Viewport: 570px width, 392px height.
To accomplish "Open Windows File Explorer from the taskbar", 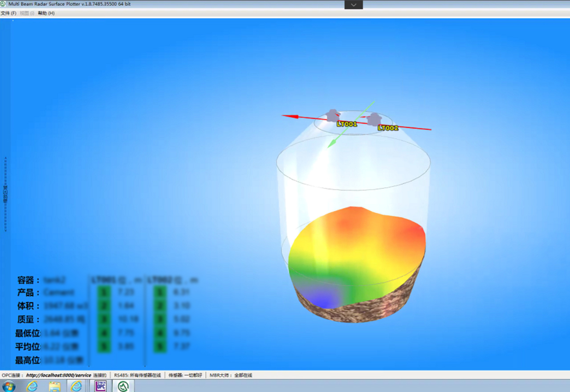I will pyautogui.click(x=54, y=386).
